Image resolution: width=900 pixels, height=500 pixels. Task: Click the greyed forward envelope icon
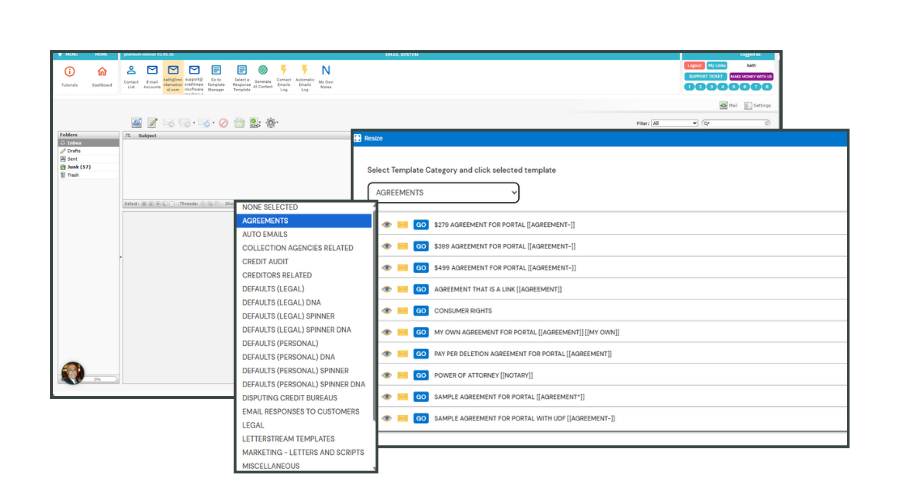pyautogui.click(x=204, y=123)
